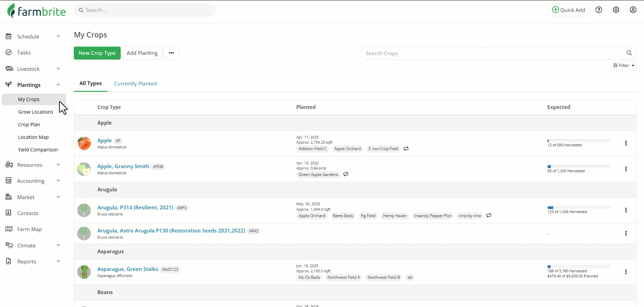644x307 pixels.
Task: Click the Granny Smith harvest progress bar
Action: click(579, 166)
